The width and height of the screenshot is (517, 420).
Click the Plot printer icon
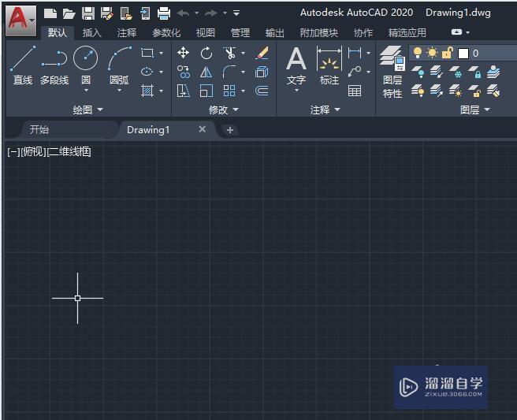164,13
